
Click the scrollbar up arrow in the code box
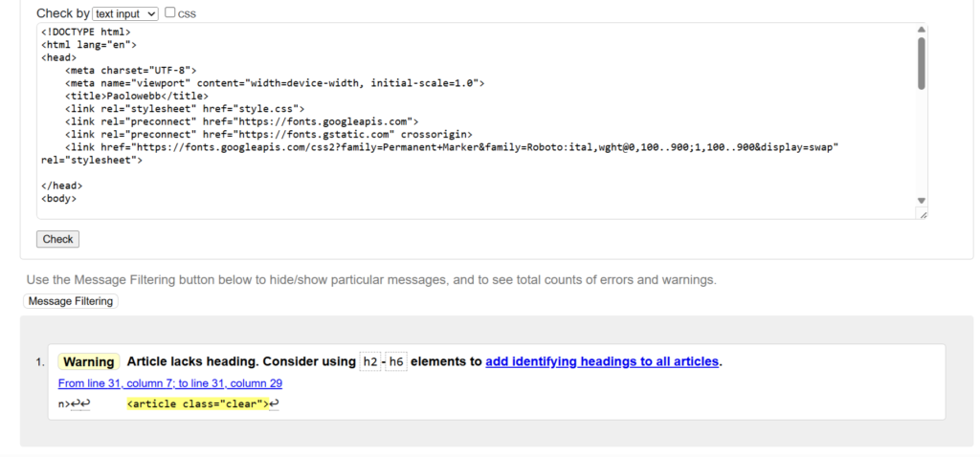[922, 30]
